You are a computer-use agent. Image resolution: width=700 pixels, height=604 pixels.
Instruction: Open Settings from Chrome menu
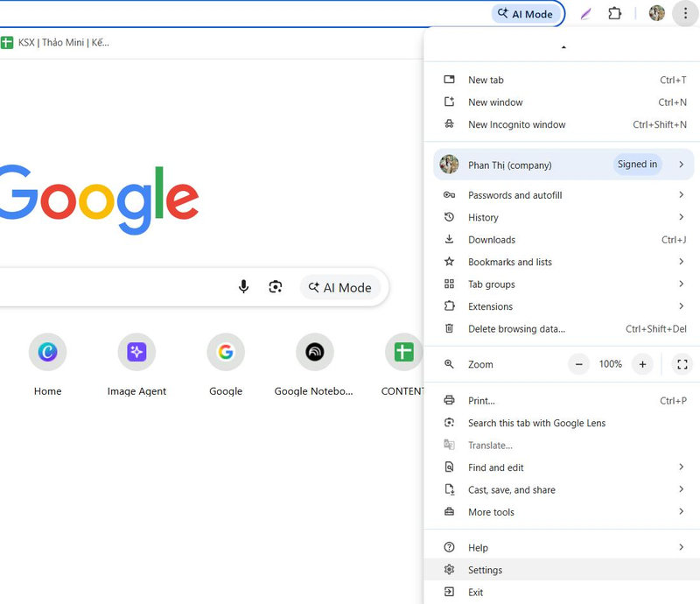click(563, 570)
